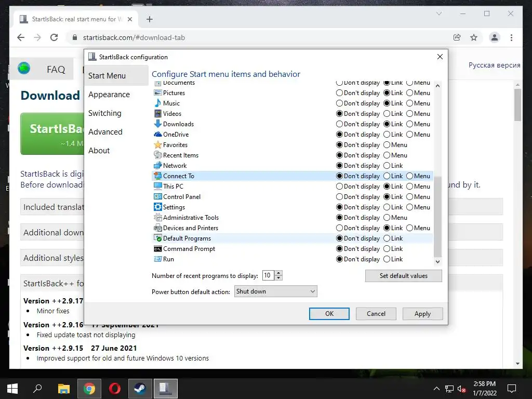Click the OneDrive cloud icon

158,135
